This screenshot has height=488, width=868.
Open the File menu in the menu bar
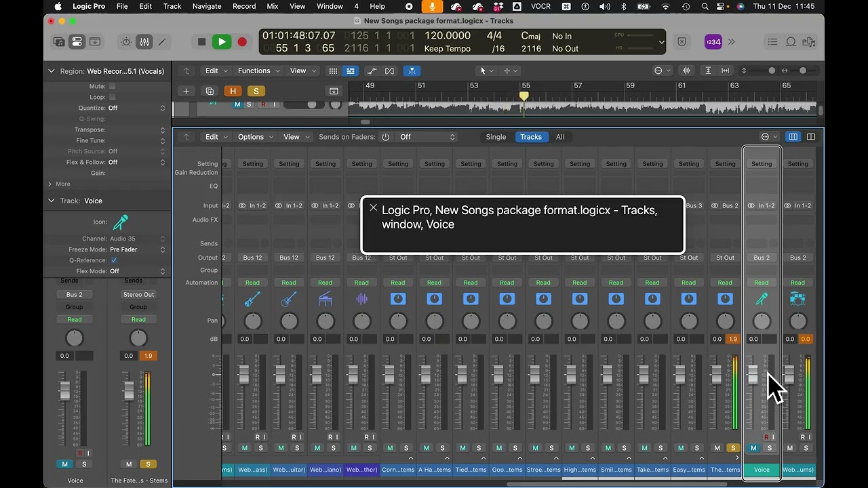[122, 6]
